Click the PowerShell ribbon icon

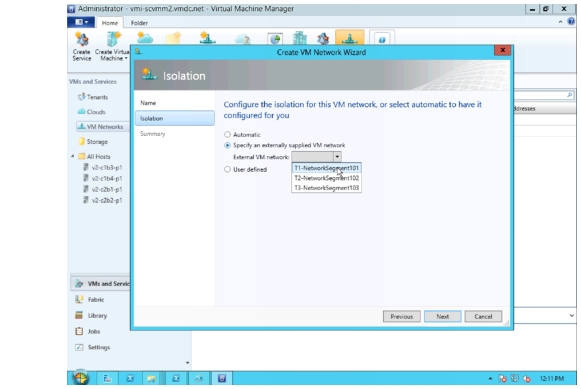382,39
